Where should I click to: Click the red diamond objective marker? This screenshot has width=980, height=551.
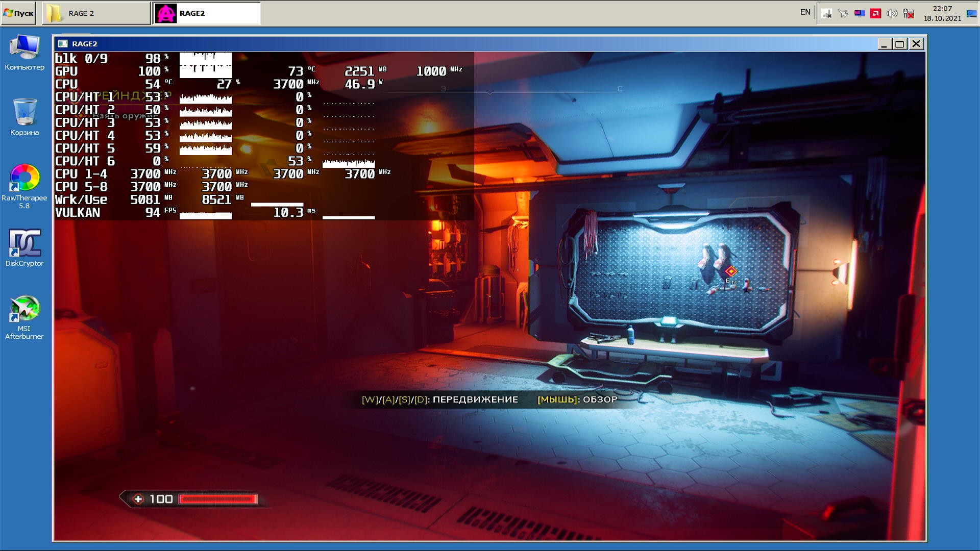click(731, 271)
